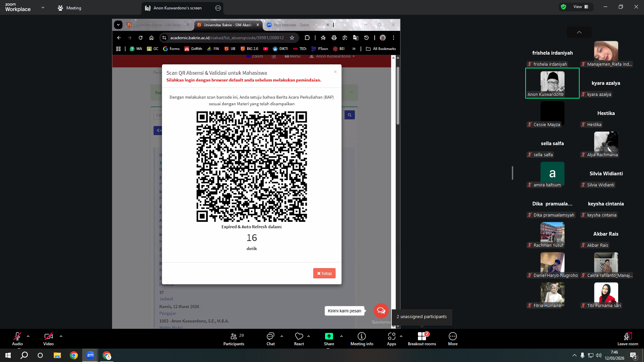Click the Zoom icon in the taskbar
The width and height of the screenshot is (644, 362).
(x=90, y=355)
